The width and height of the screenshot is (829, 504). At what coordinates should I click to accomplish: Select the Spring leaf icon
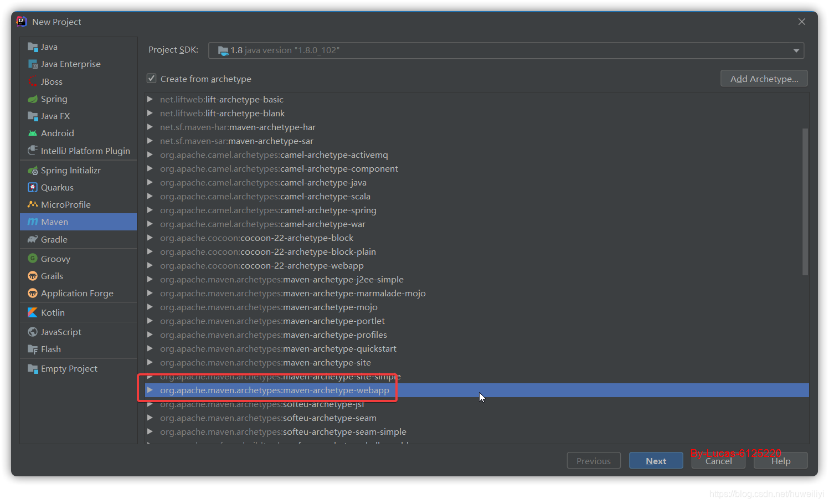[33, 99]
